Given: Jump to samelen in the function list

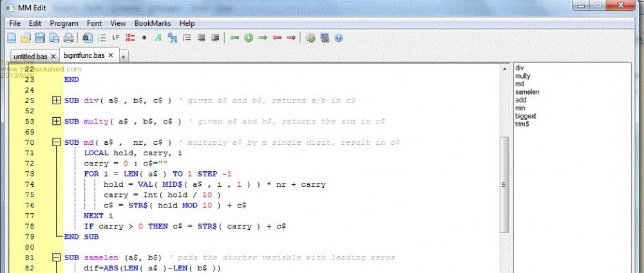Looking at the screenshot, I should tap(527, 92).
